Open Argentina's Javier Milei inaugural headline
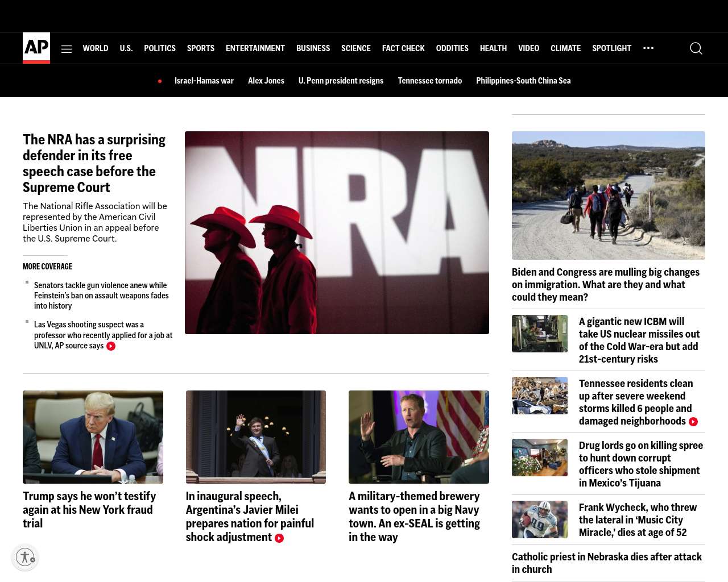 coord(250,517)
